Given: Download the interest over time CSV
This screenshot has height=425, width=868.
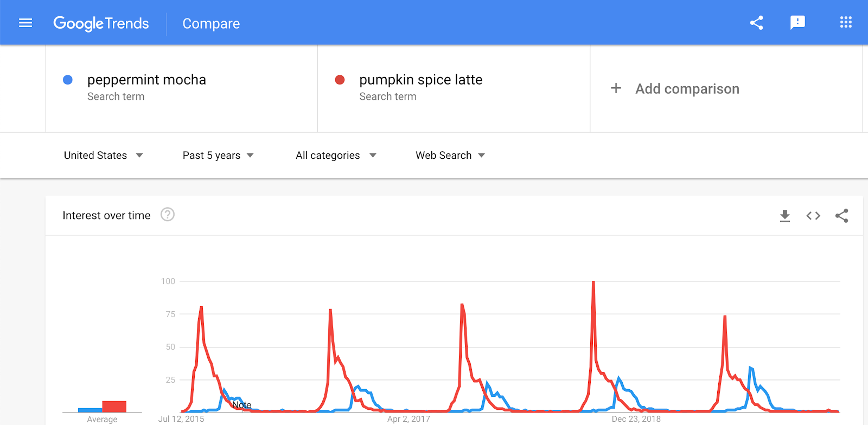Looking at the screenshot, I should (x=784, y=216).
